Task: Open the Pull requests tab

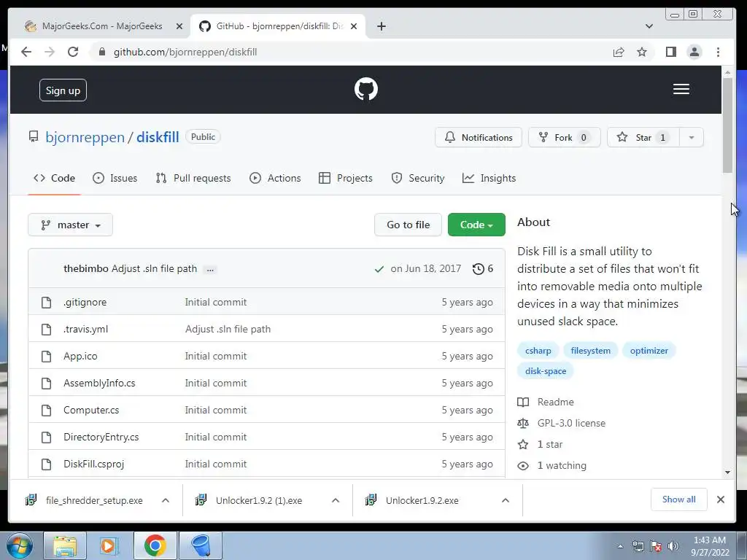Action: click(x=193, y=178)
